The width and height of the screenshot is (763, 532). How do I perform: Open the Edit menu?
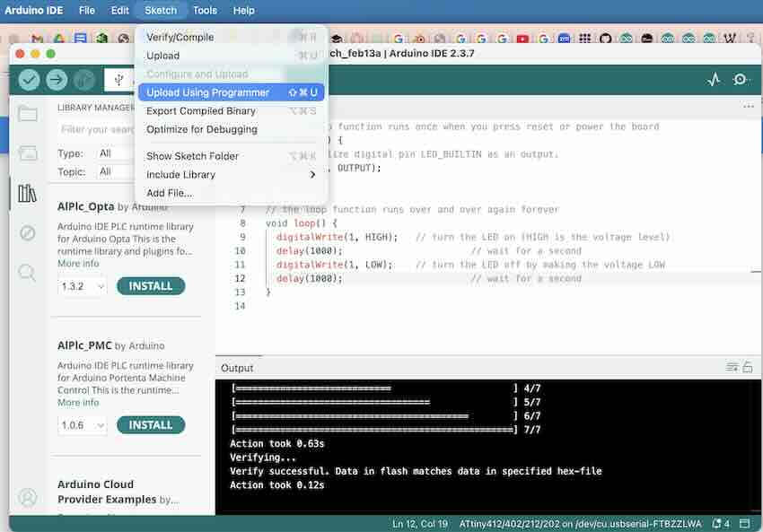(x=119, y=10)
